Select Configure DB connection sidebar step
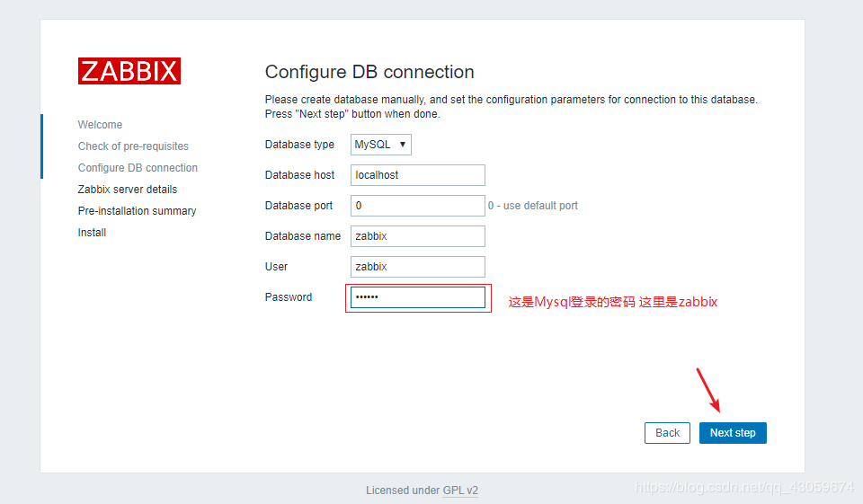Image resolution: width=863 pixels, height=504 pixels. tap(138, 168)
